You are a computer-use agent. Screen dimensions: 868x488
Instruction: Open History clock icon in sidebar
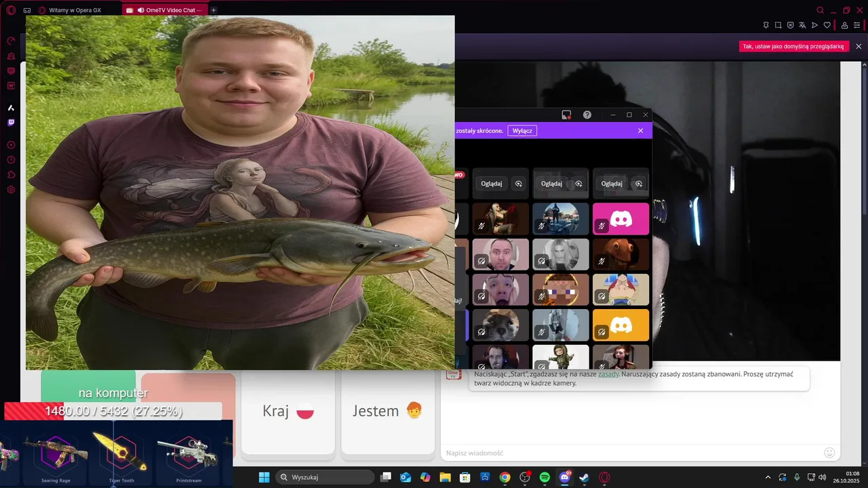click(11, 160)
